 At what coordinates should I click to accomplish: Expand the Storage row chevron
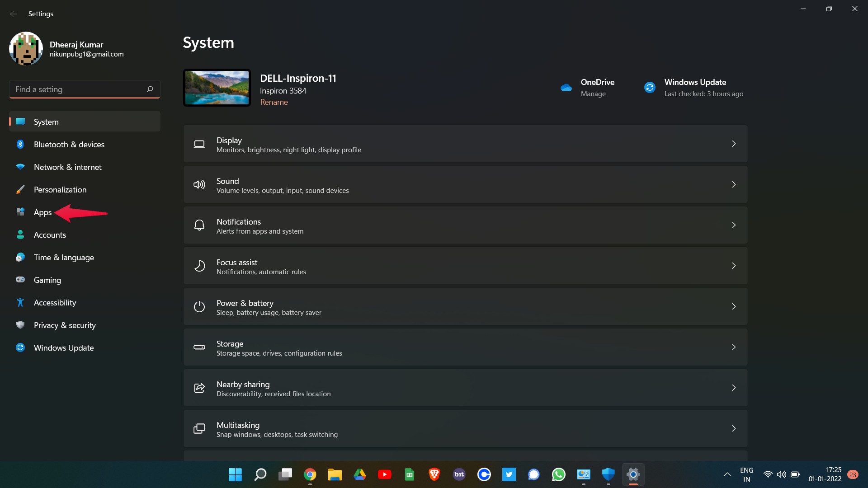pyautogui.click(x=734, y=347)
